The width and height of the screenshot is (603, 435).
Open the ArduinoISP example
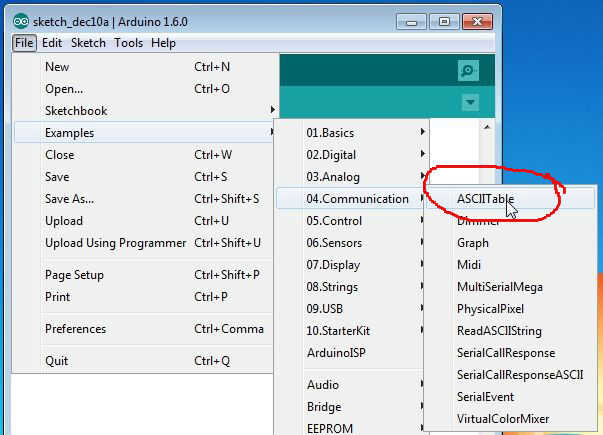pyautogui.click(x=350, y=353)
